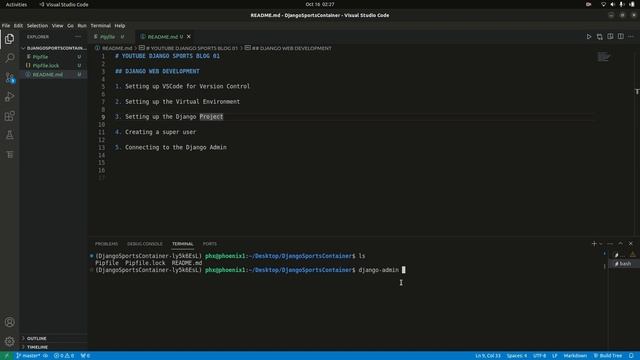
Task: Switch to the PROBLEMS panel tab
Action: point(106,244)
